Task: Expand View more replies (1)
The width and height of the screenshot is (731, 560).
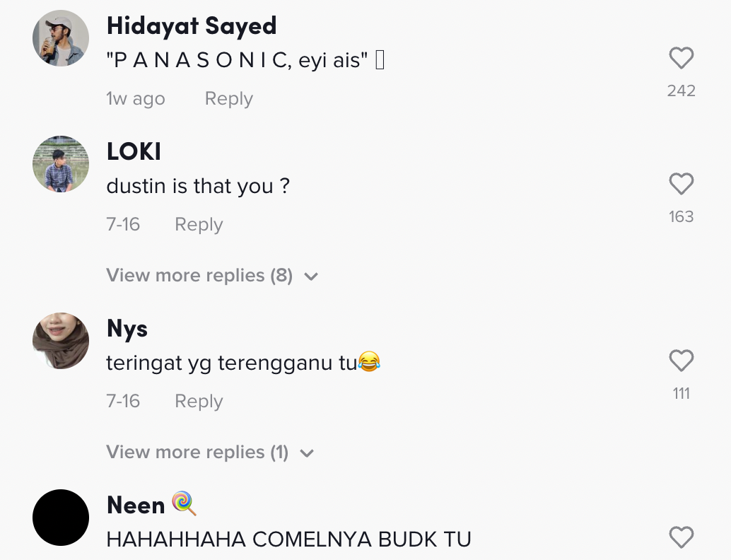Action: (x=210, y=452)
